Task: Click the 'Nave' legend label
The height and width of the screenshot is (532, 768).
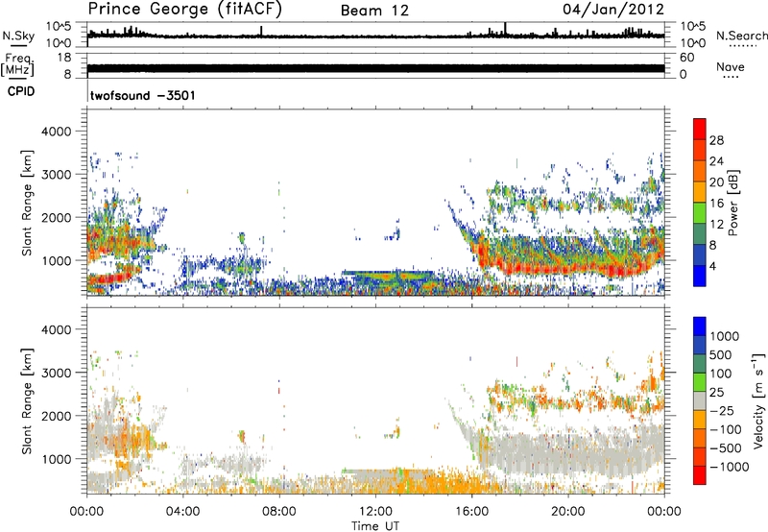Action: [731, 67]
